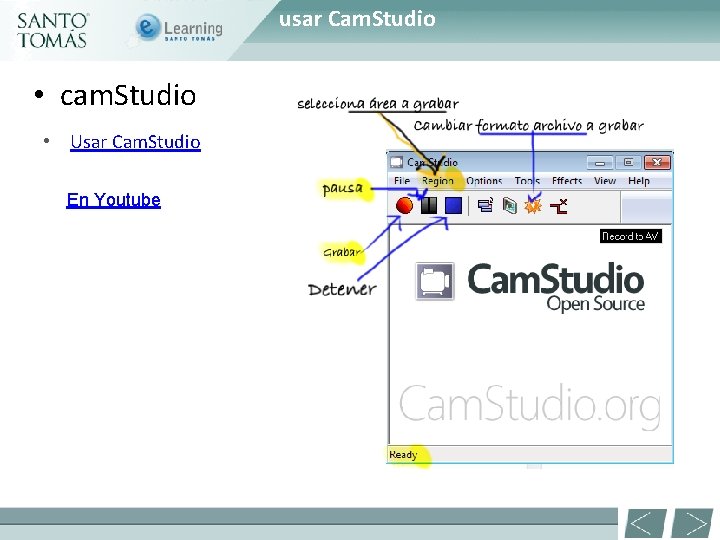Open the Usar CamStudio link
The width and height of the screenshot is (720, 540).
click(x=135, y=142)
